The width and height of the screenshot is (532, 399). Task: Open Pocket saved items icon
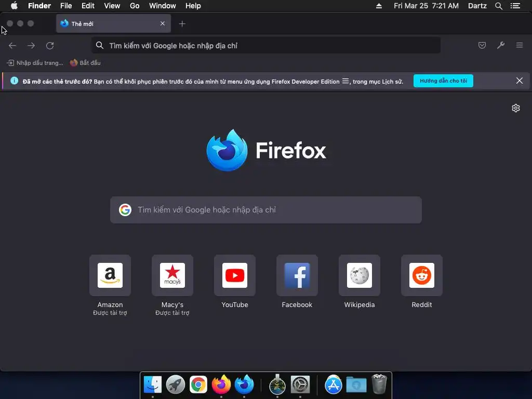[482, 45]
